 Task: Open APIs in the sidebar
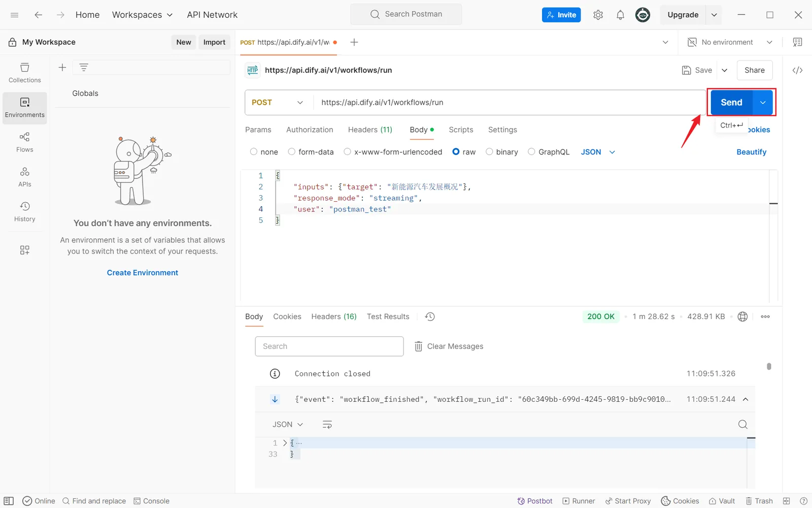point(25,177)
